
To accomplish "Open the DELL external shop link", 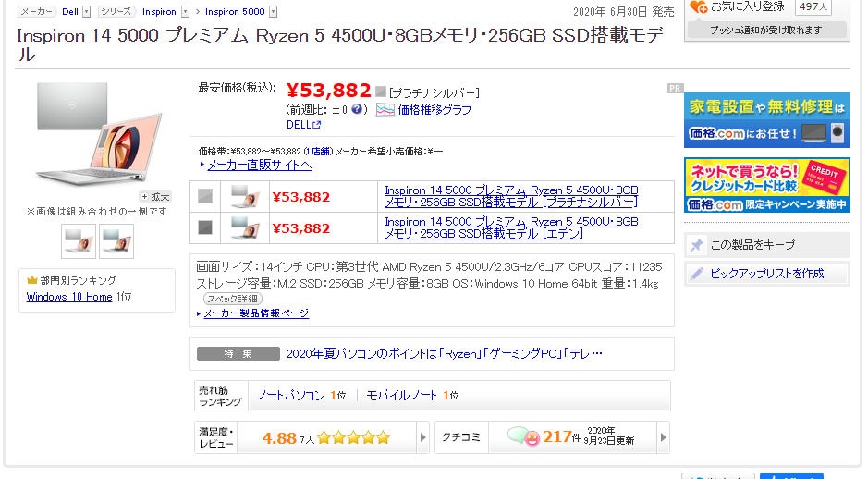I will [x=303, y=125].
